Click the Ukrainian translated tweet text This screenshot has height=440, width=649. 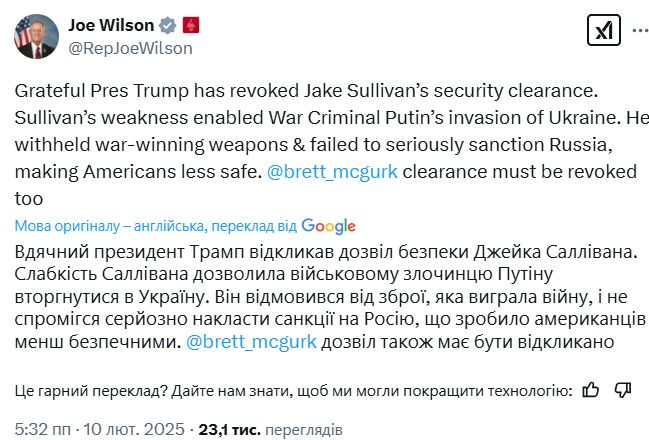(300, 294)
